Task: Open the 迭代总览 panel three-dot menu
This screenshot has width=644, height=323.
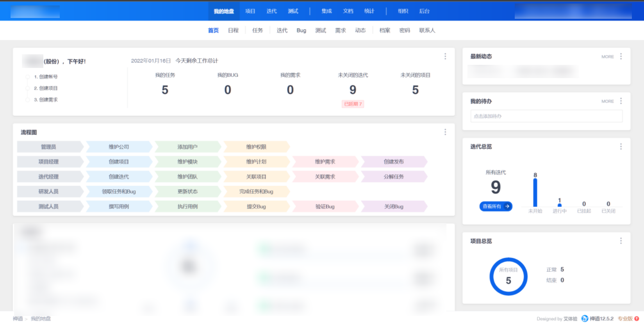Action: pos(621,146)
